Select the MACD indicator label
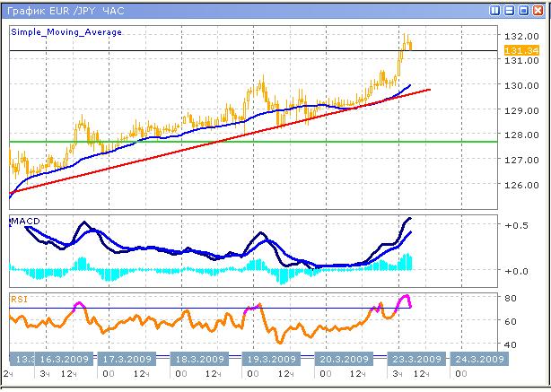This screenshot has width=551, height=392. coord(25,221)
